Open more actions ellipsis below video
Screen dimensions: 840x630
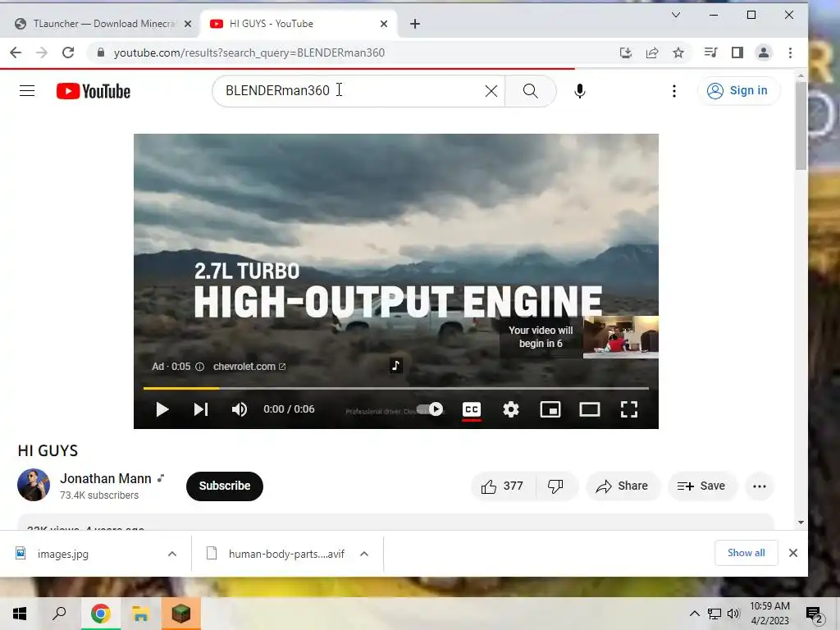760,486
